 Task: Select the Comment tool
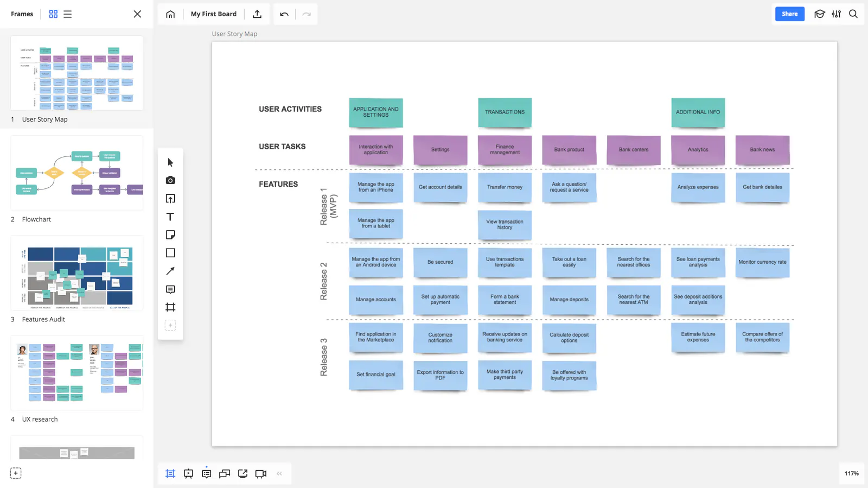(170, 289)
